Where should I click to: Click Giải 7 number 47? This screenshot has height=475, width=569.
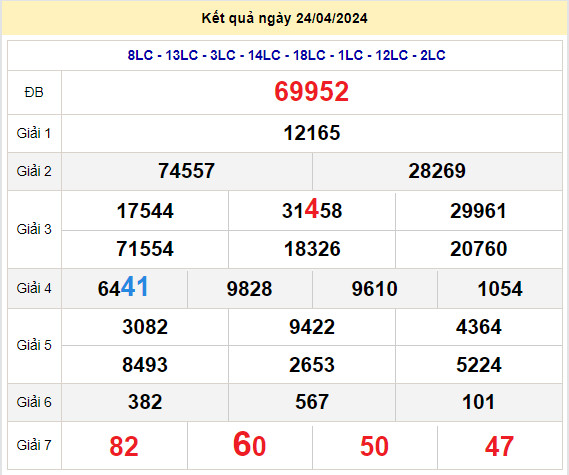click(499, 446)
